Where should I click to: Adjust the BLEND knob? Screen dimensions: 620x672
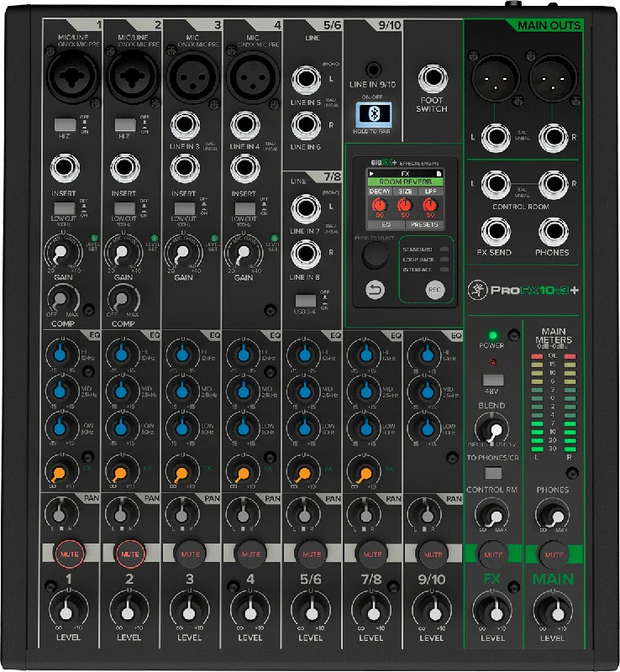pos(492,430)
